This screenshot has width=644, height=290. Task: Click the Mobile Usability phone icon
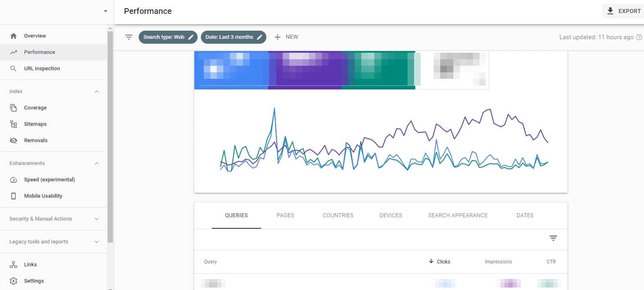[14, 196]
